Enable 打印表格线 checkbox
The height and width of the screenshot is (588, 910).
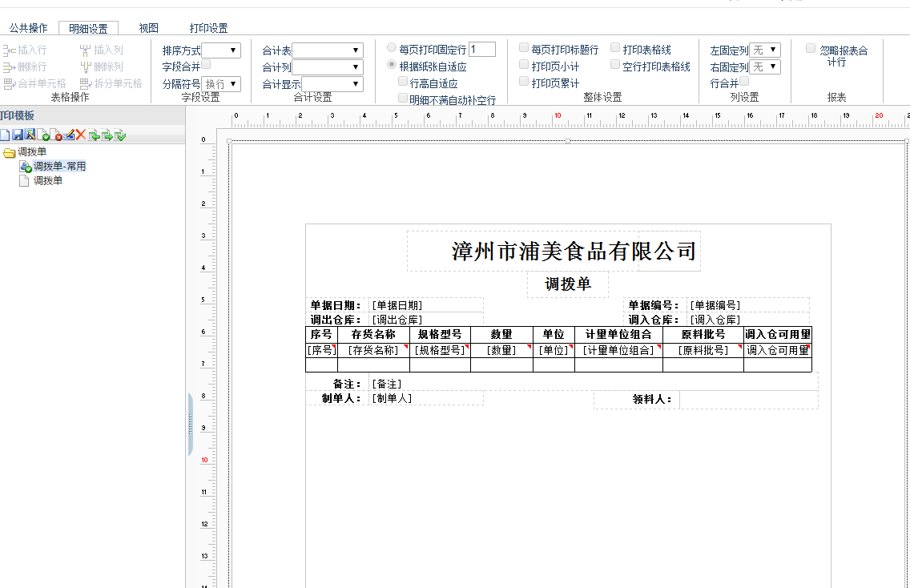pyautogui.click(x=615, y=47)
